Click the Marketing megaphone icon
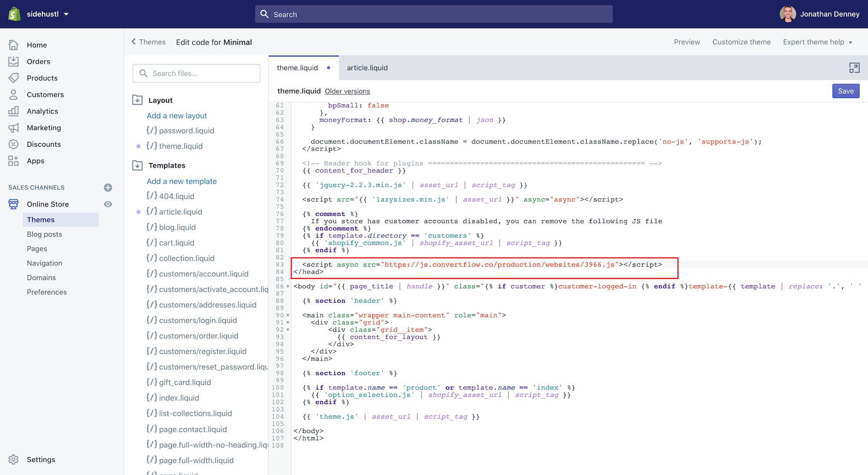 click(x=13, y=128)
